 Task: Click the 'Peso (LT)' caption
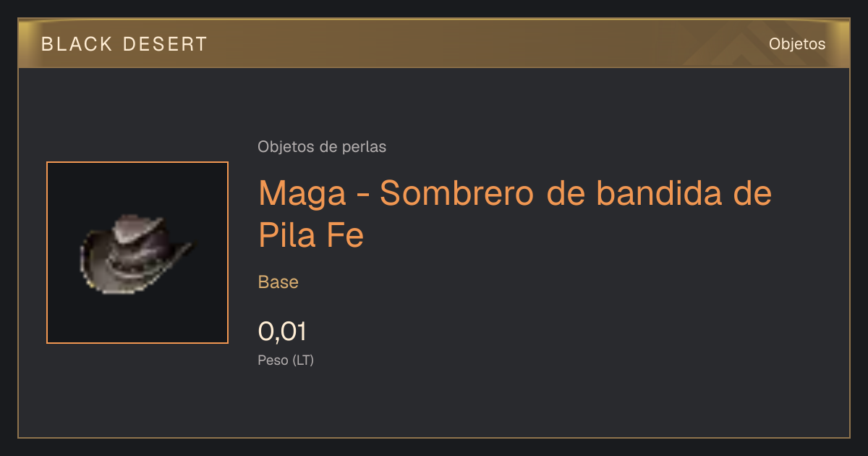pyautogui.click(x=286, y=360)
